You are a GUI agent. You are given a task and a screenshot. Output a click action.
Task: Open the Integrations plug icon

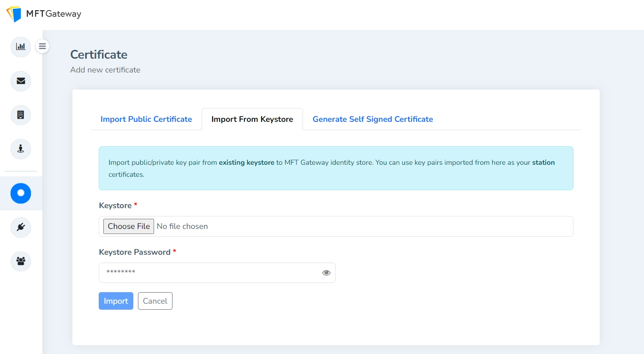click(x=20, y=227)
